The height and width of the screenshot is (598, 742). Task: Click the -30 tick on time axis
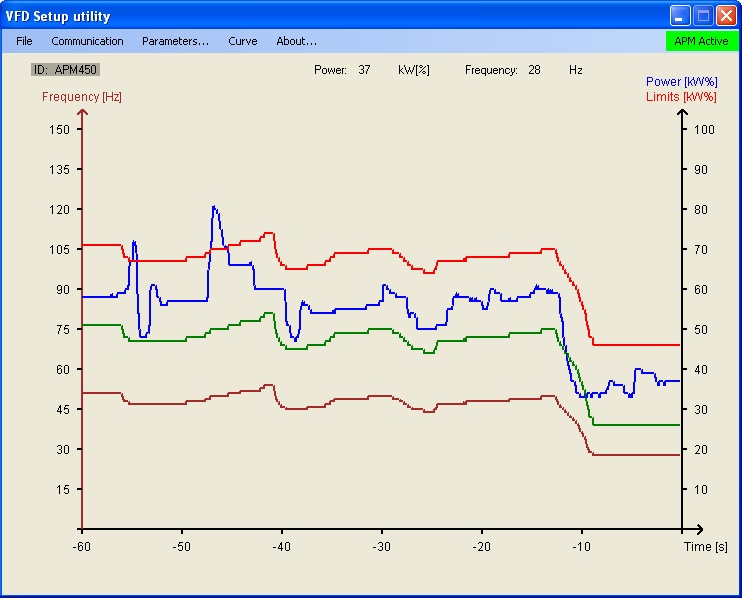point(381,547)
